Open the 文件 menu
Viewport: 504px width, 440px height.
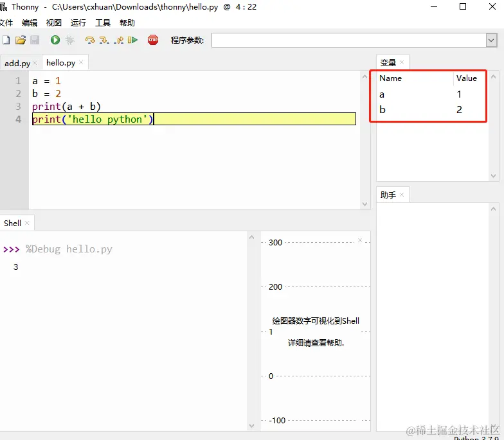6,23
